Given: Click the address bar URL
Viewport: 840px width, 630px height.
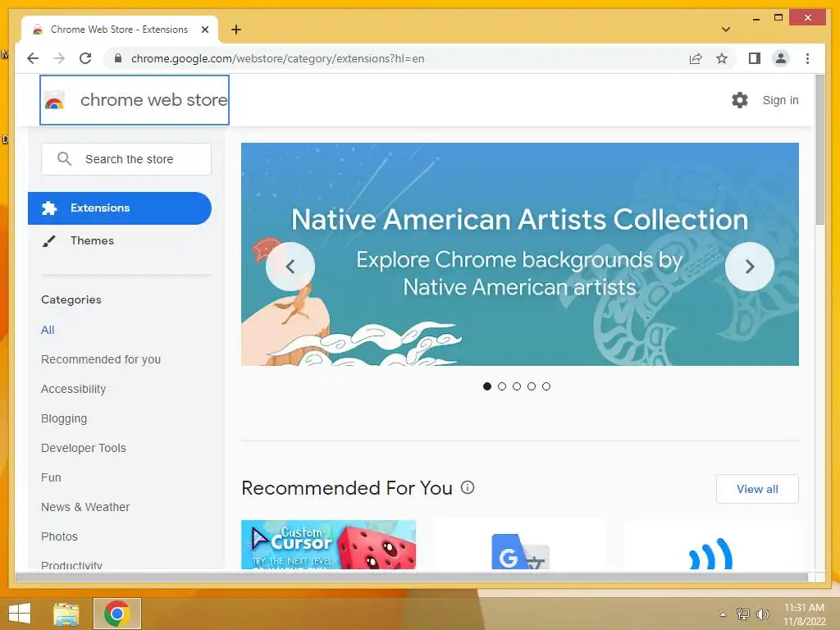Looking at the screenshot, I should click(277, 58).
